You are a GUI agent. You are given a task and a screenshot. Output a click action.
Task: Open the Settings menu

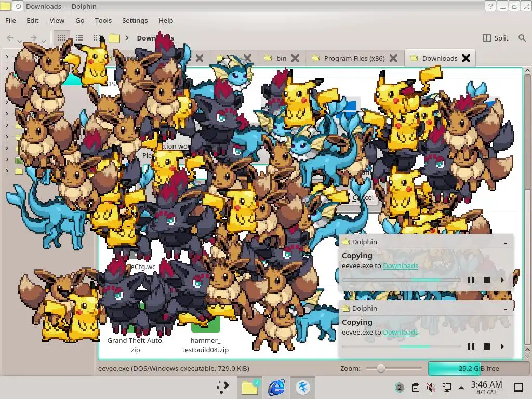point(135,20)
